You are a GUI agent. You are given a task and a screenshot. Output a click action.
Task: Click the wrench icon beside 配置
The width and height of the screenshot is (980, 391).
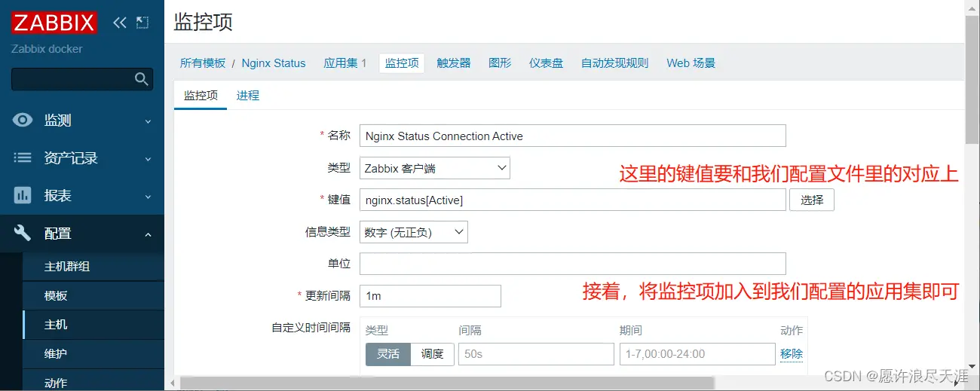pyautogui.click(x=23, y=234)
